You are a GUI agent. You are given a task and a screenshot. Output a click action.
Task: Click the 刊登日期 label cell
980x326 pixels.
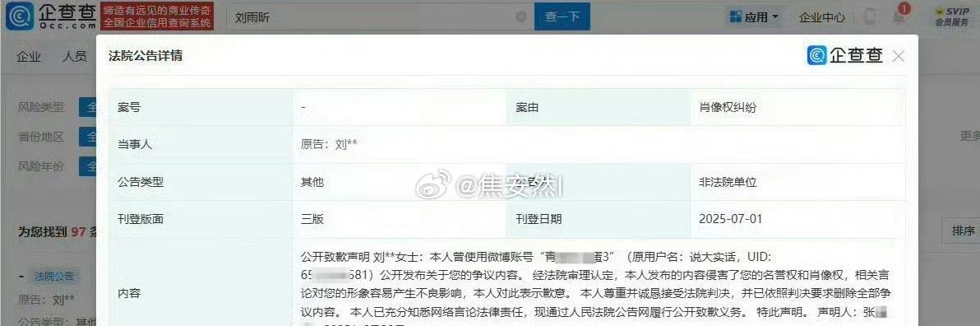click(x=599, y=219)
